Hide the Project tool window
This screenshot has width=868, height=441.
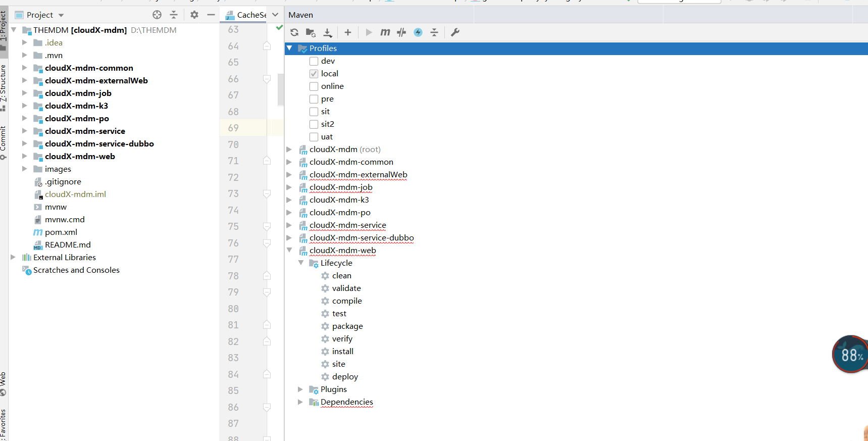pyautogui.click(x=211, y=15)
